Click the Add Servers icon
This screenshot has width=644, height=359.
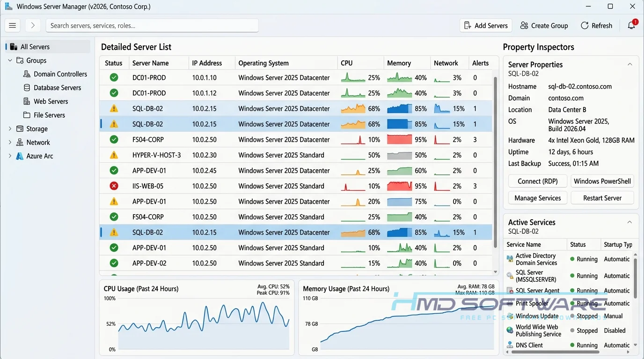point(468,26)
